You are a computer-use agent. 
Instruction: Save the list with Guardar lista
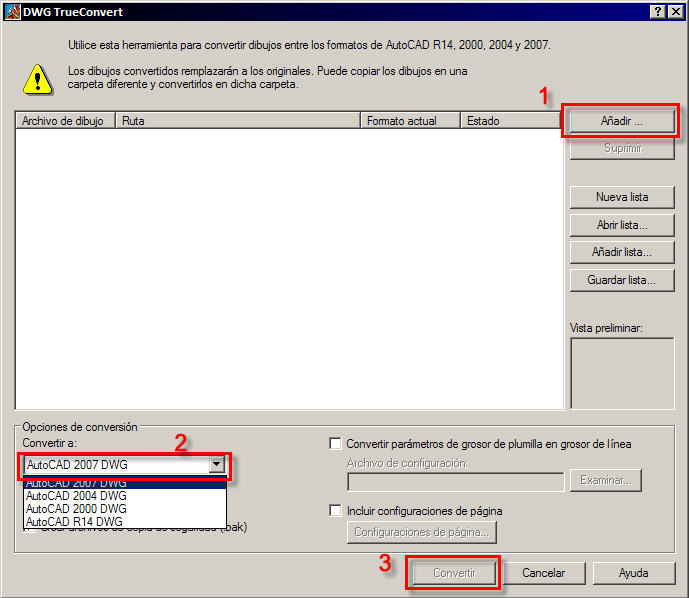(x=622, y=280)
